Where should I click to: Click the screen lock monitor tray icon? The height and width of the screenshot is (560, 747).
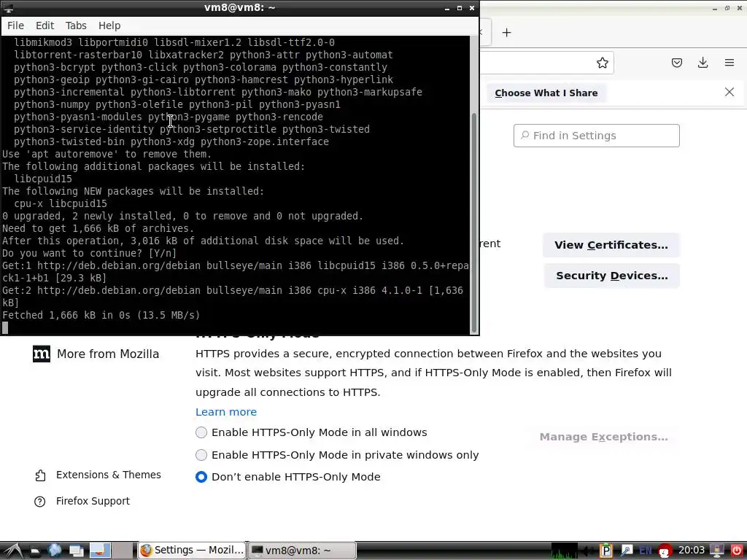pyautogui.click(x=717, y=551)
